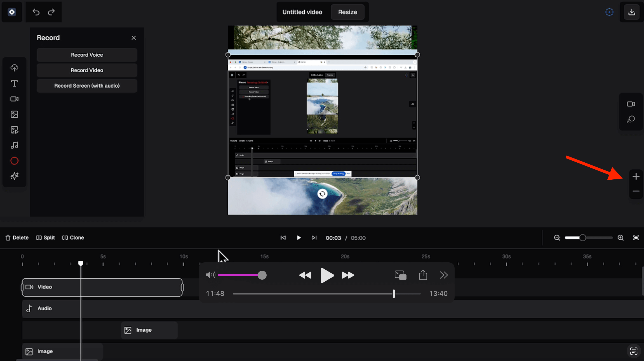Select the Video clip on timeline
Viewport: 644px width, 361px height.
coord(102,287)
